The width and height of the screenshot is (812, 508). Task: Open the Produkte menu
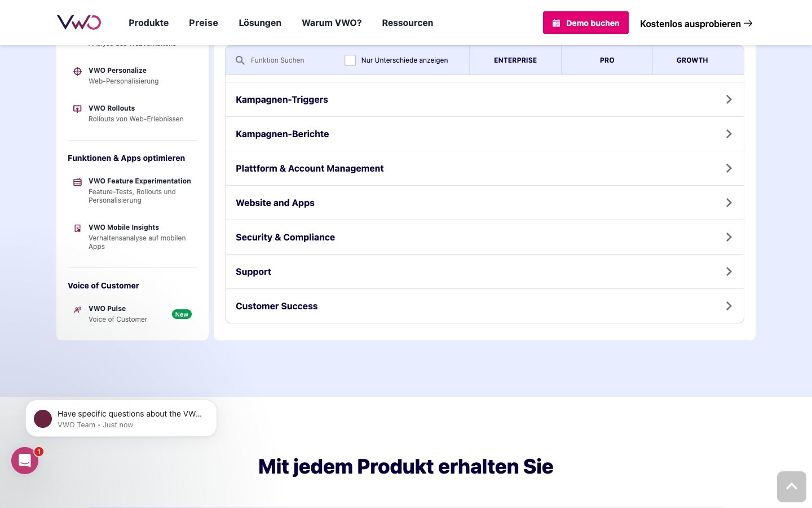(148, 23)
